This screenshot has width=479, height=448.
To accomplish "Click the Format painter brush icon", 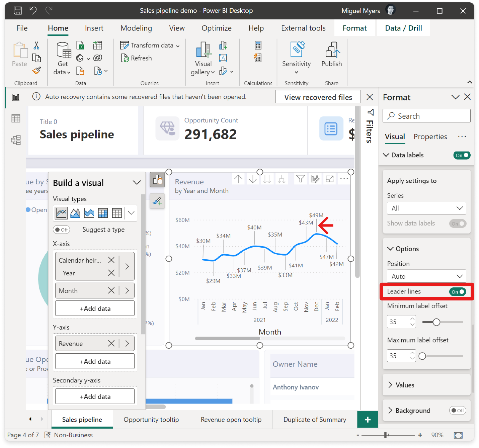I will tap(36, 71).
